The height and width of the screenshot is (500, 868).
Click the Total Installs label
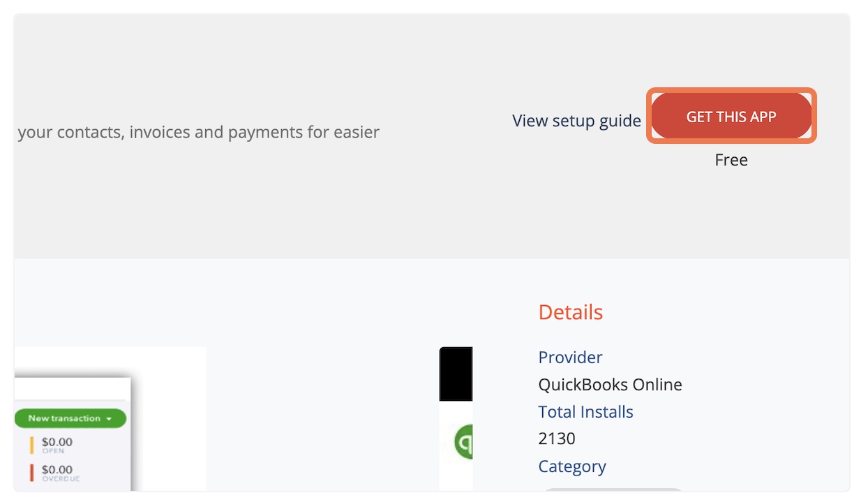[x=585, y=412]
